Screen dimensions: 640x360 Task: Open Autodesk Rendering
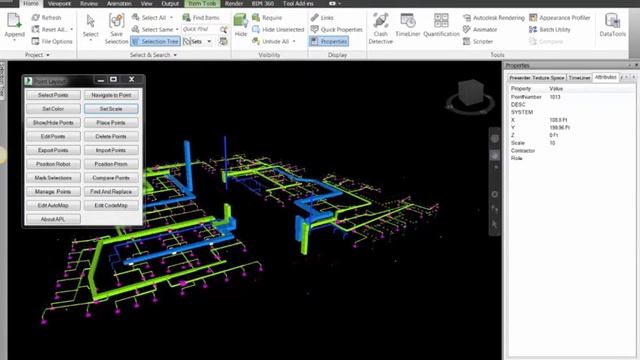click(493, 18)
